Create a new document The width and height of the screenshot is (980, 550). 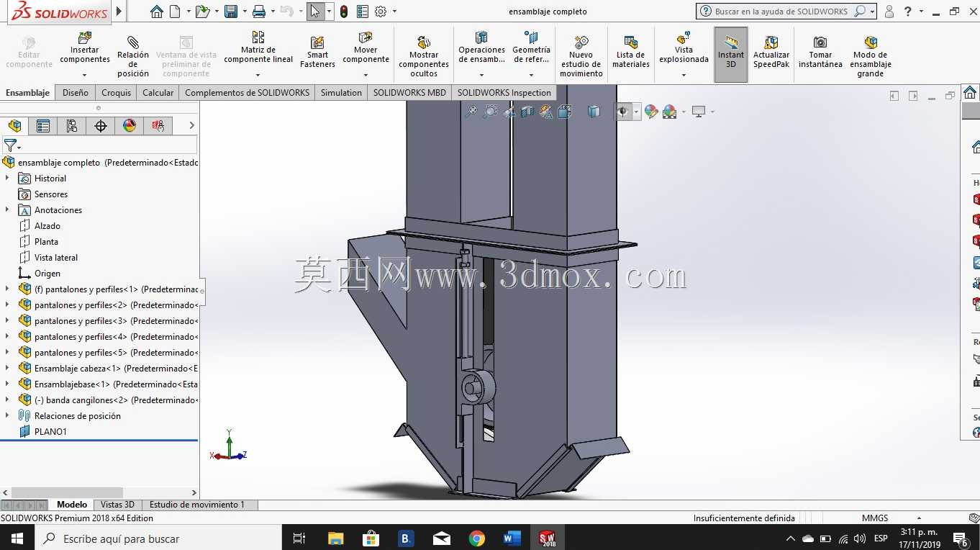click(175, 12)
